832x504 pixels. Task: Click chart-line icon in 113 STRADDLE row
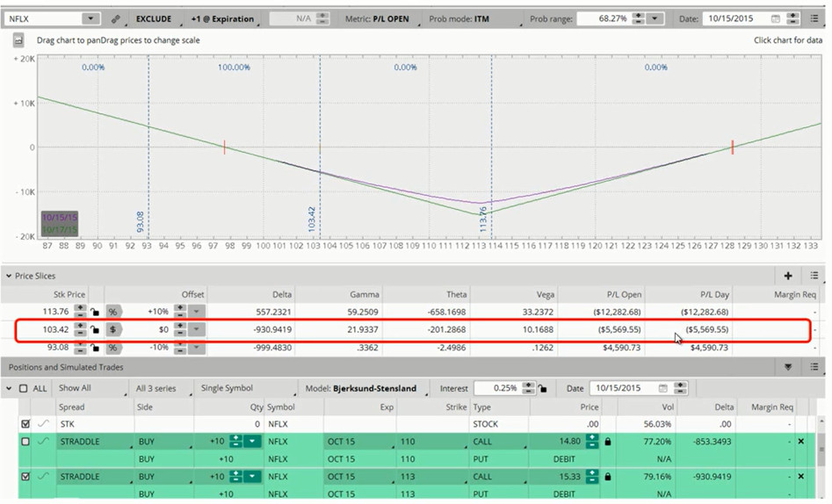(x=43, y=477)
